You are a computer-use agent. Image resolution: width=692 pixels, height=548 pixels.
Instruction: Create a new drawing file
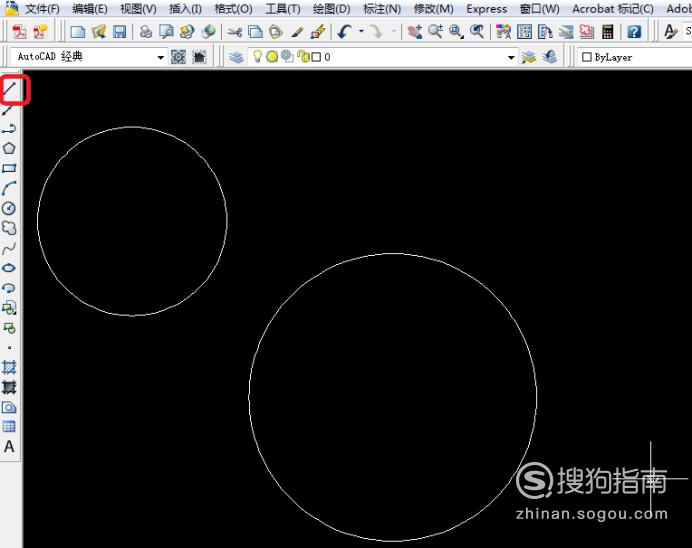coord(78,32)
